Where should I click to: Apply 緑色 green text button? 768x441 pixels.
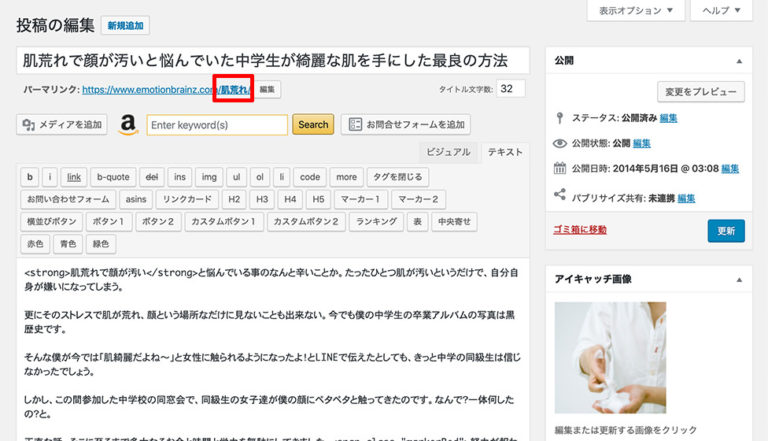click(x=101, y=244)
